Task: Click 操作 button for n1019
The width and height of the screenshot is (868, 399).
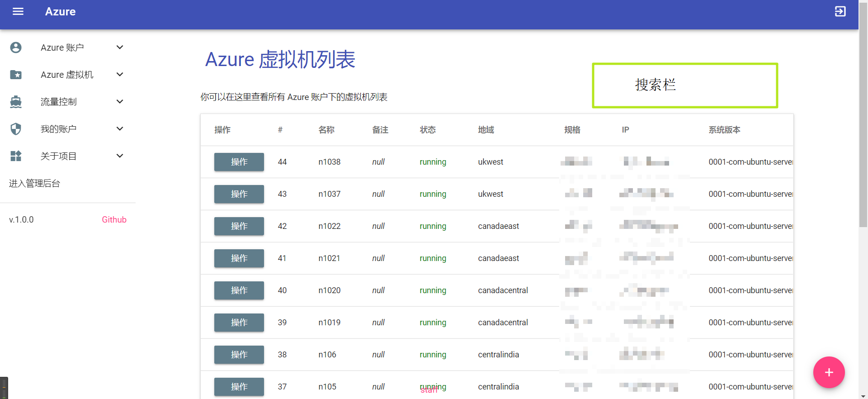Action: tap(239, 323)
